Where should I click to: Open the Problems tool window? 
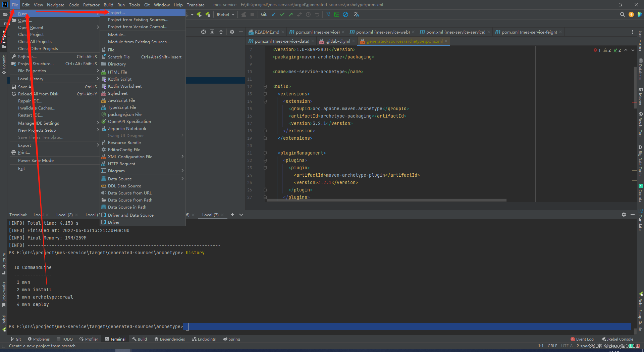pos(39,339)
